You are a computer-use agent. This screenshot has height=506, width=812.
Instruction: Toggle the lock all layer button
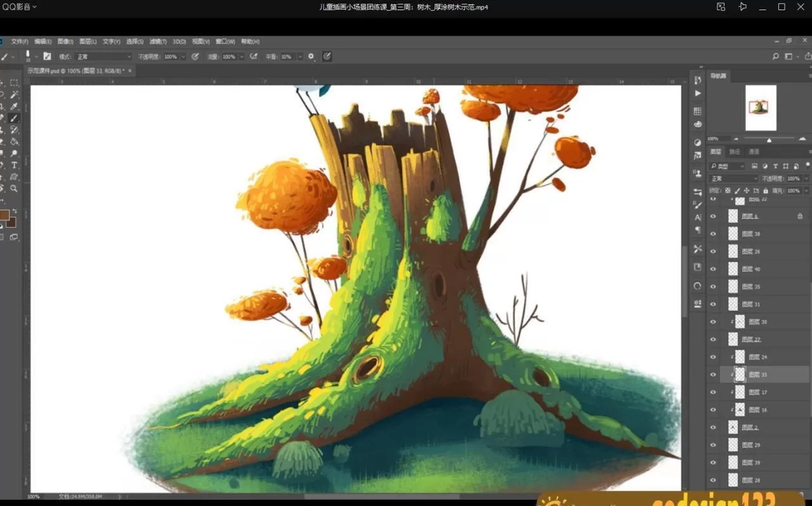click(x=766, y=190)
